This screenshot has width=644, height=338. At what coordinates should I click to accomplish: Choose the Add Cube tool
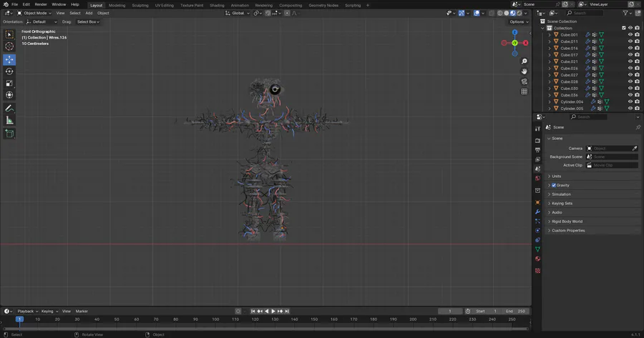[x=9, y=134]
